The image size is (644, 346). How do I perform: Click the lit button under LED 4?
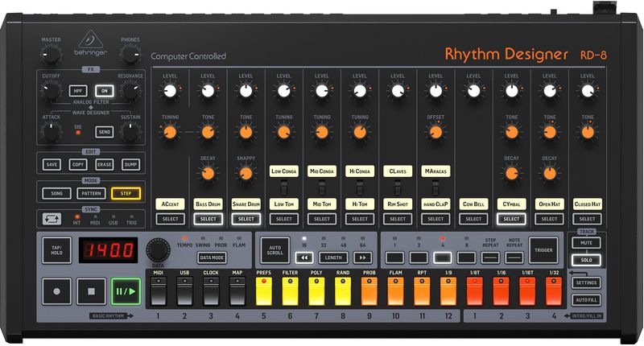pyautogui.click(x=442, y=257)
